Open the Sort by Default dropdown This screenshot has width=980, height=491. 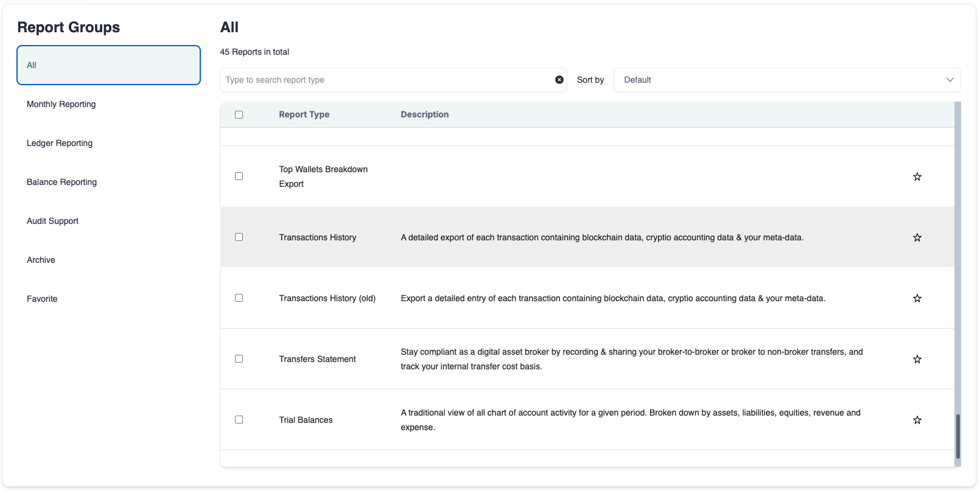coord(786,80)
